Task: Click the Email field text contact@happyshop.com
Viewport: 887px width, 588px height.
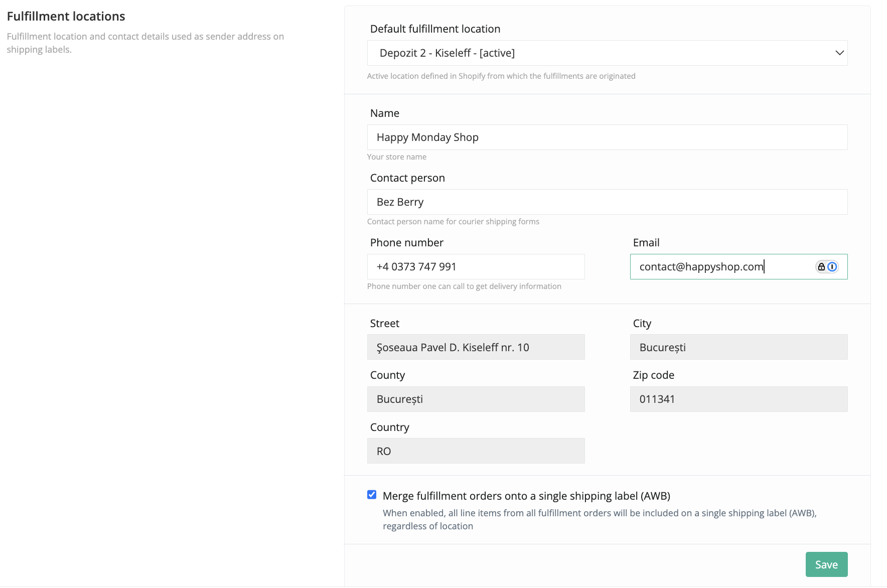Action: 701,267
